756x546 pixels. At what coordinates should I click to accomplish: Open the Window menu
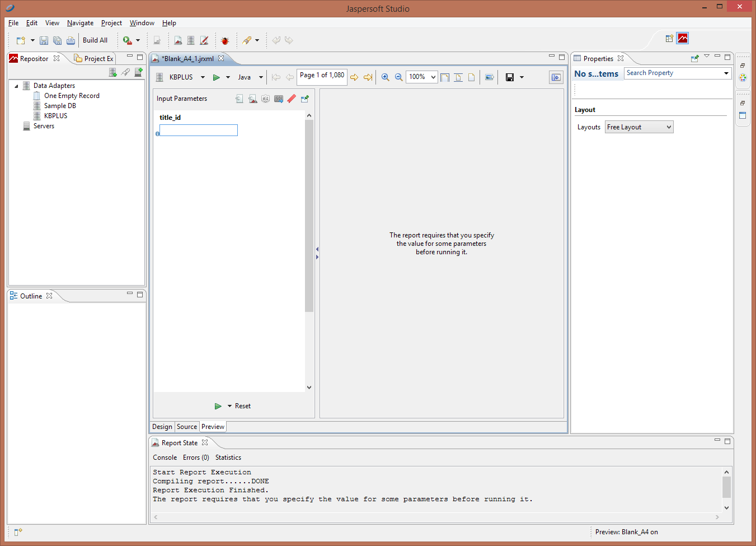142,23
